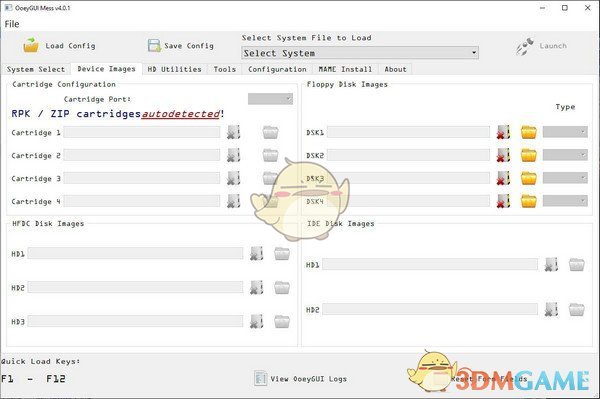
Task: Browse for DSK2 floppy image
Action: coord(528,155)
